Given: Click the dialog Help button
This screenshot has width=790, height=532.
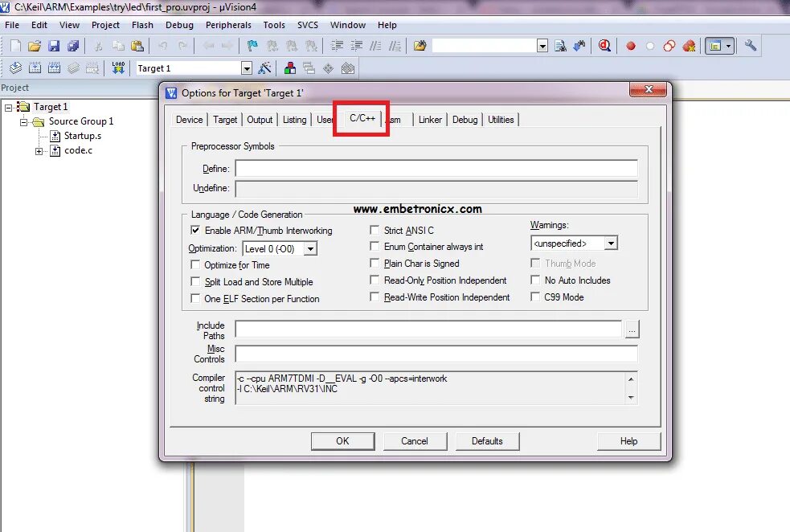Looking at the screenshot, I should coord(628,441).
